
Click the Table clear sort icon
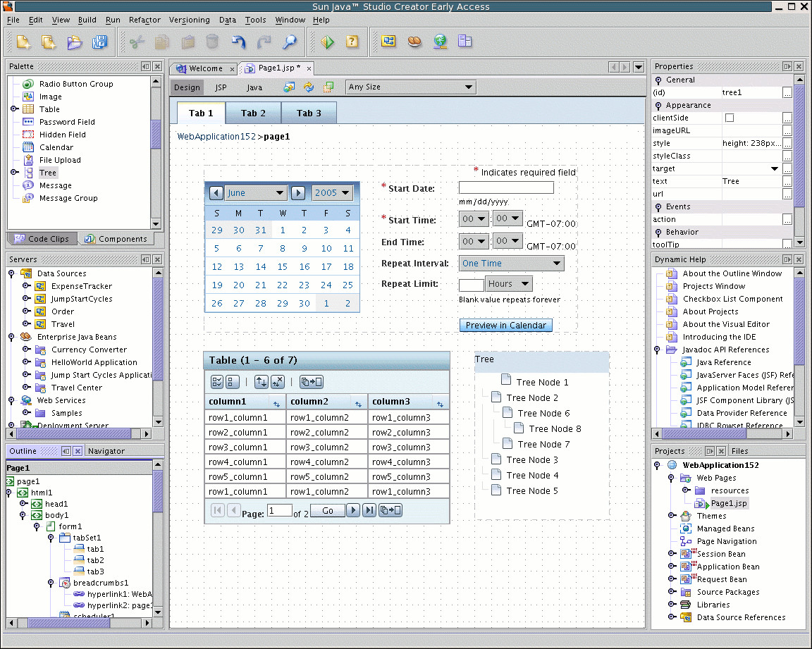277,382
